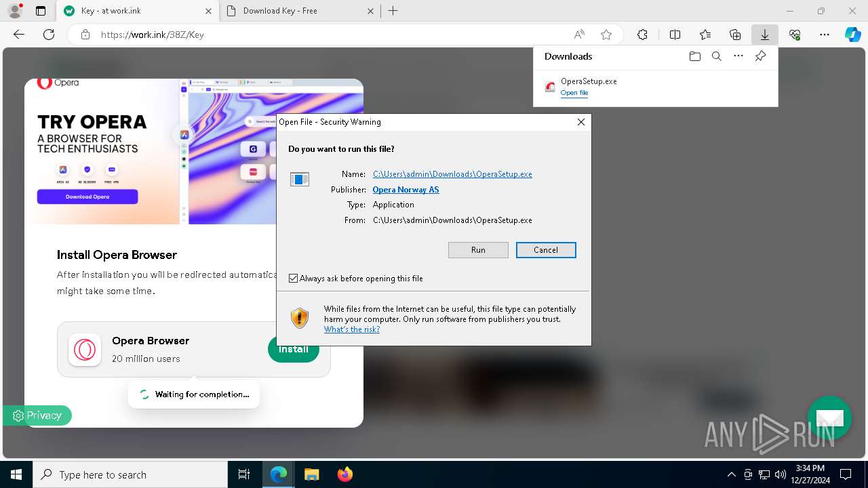This screenshot has width=868, height=488.
Task: Click the taskbar search box
Action: click(130, 474)
